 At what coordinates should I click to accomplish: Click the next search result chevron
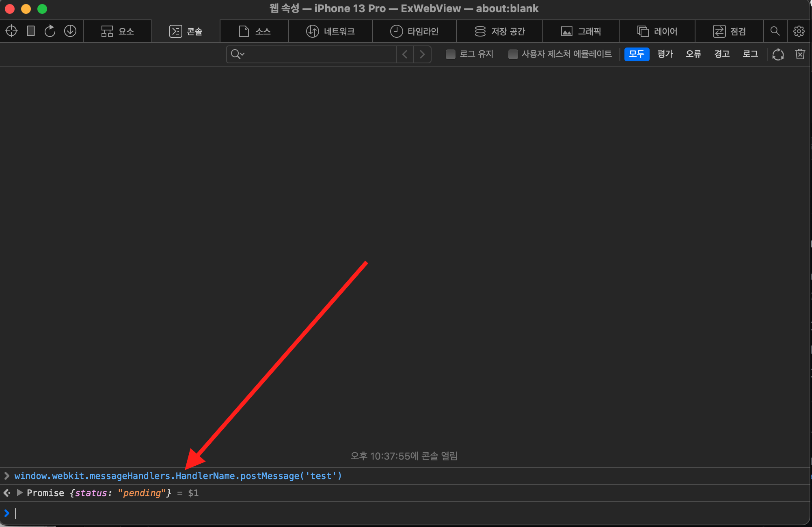(422, 54)
